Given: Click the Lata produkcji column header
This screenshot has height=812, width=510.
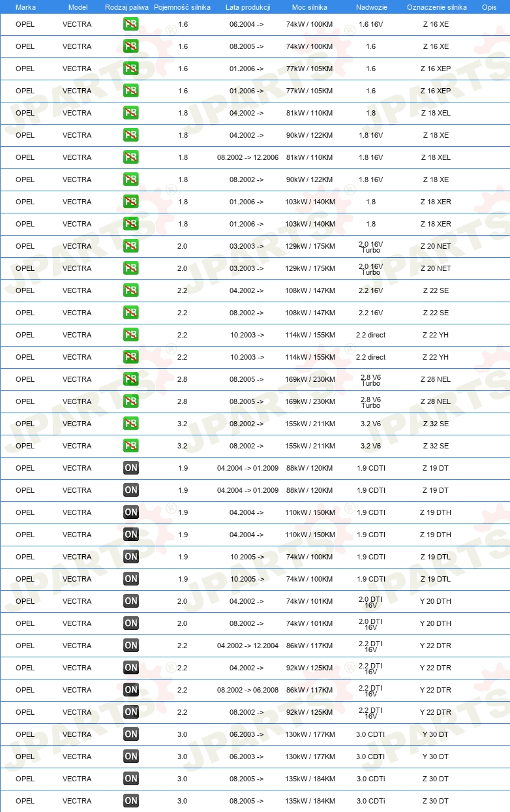Looking at the screenshot, I should [x=247, y=7].
